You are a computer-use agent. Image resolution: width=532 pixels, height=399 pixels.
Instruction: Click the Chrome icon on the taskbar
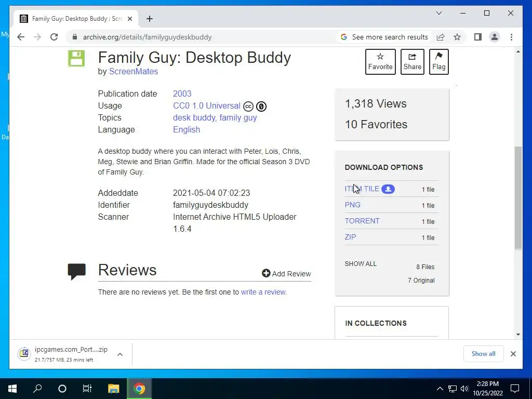(139, 389)
